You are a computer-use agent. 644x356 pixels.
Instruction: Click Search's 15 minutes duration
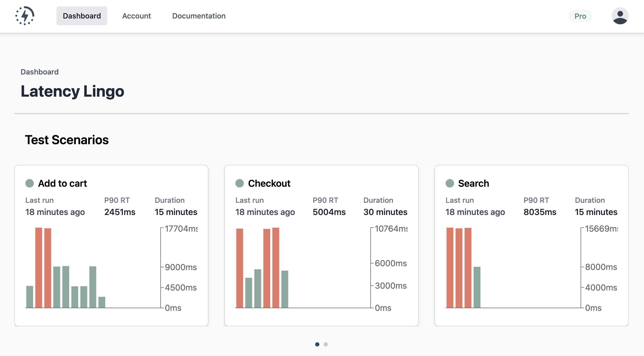pos(596,212)
